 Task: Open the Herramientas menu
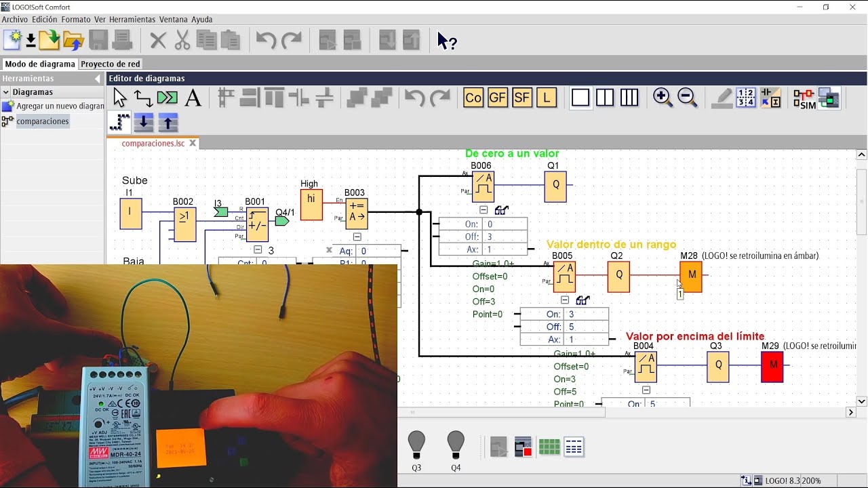coord(132,20)
